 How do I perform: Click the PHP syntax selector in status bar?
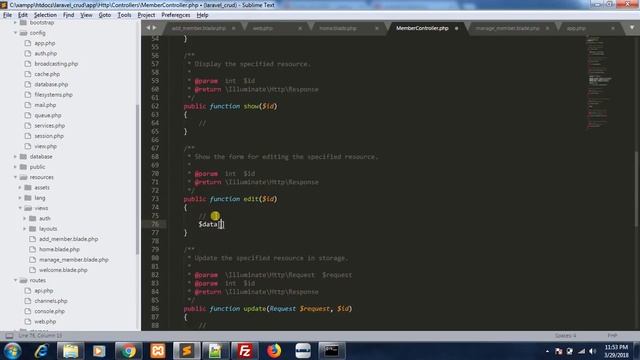point(612,336)
